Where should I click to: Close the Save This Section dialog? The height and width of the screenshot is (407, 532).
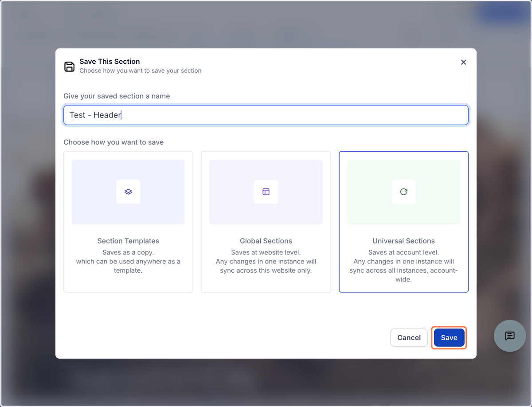(463, 62)
